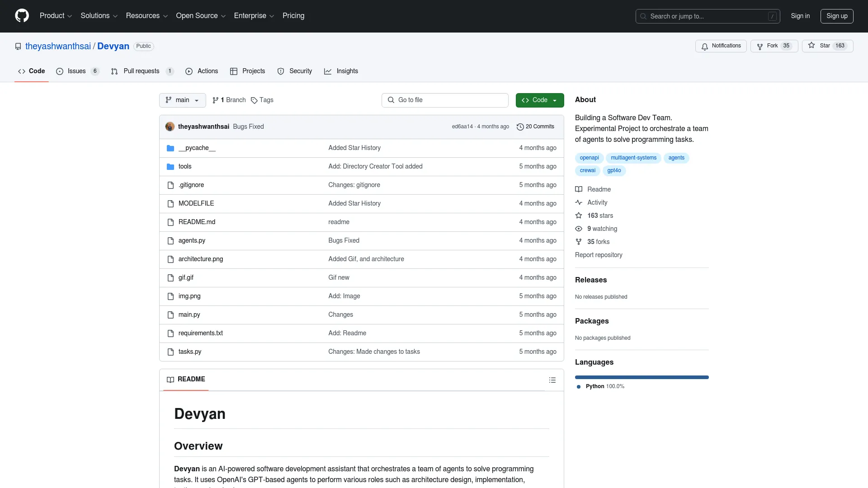Click the Tags icon link
The width and height of the screenshot is (868, 488).
pyautogui.click(x=254, y=100)
